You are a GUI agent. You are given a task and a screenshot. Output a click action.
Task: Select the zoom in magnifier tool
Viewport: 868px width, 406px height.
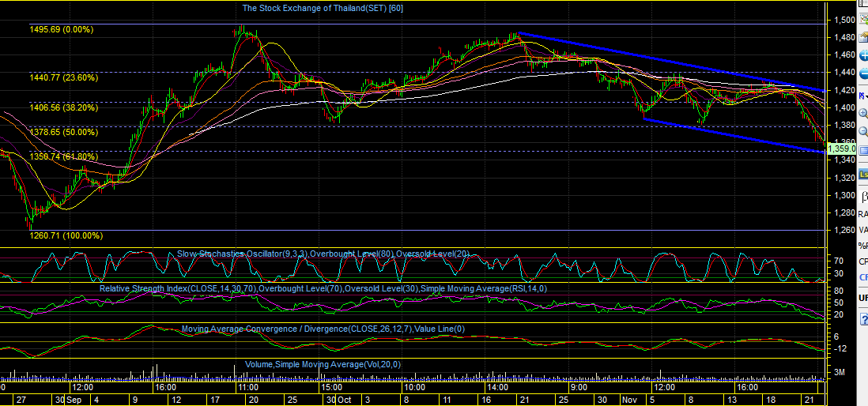coord(863,113)
